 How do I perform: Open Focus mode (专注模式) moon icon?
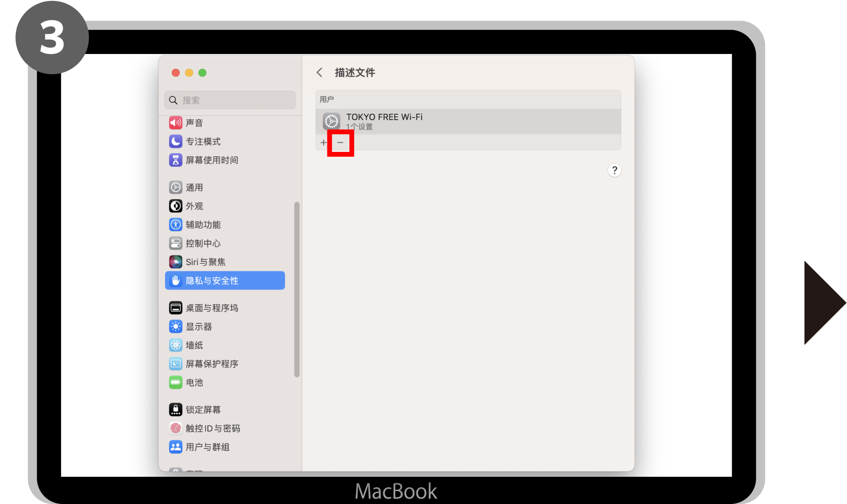click(x=175, y=141)
